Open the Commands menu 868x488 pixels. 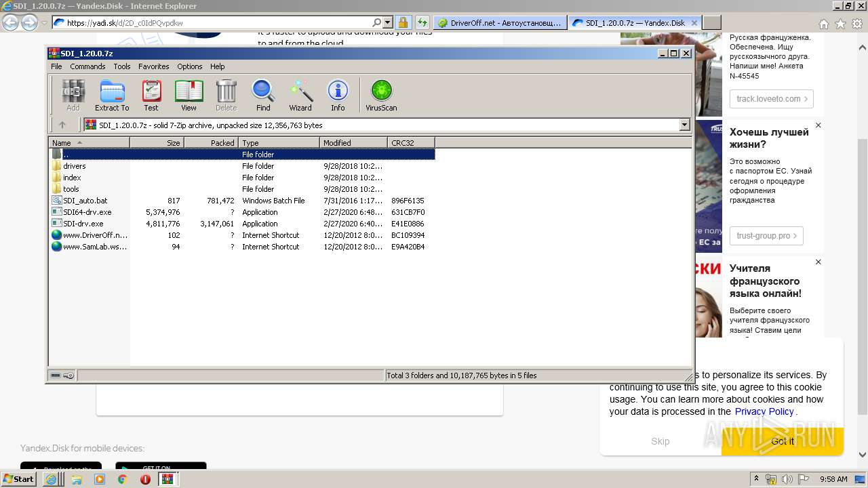[87, 66]
